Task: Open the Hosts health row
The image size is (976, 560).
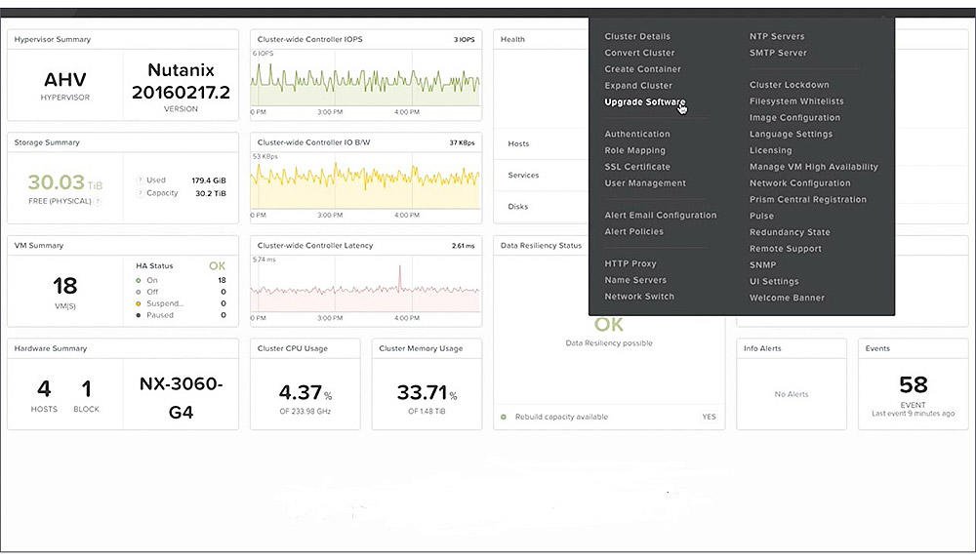Action: [x=541, y=143]
